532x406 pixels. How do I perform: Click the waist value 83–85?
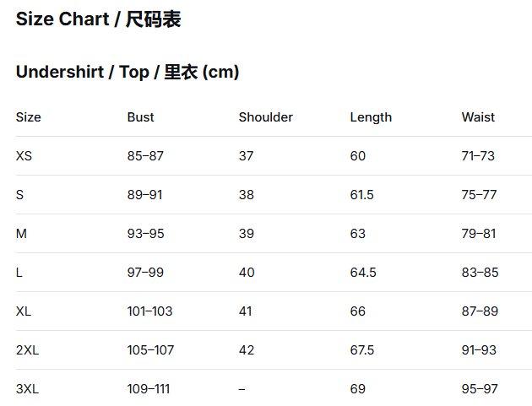[x=480, y=273]
